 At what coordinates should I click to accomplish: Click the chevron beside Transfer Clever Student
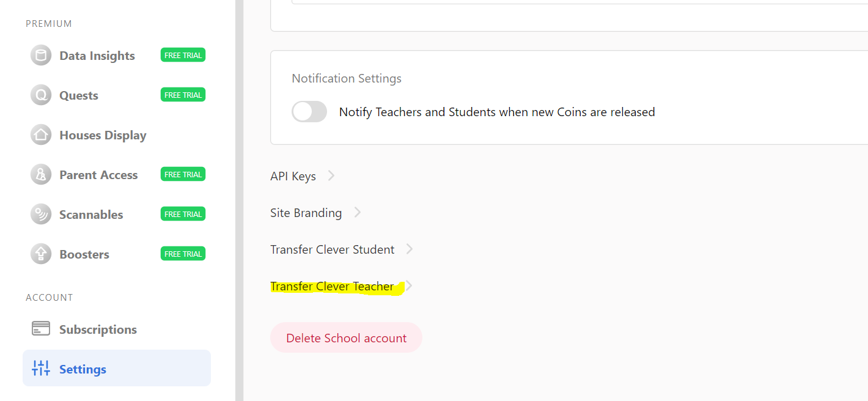coord(410,249)
